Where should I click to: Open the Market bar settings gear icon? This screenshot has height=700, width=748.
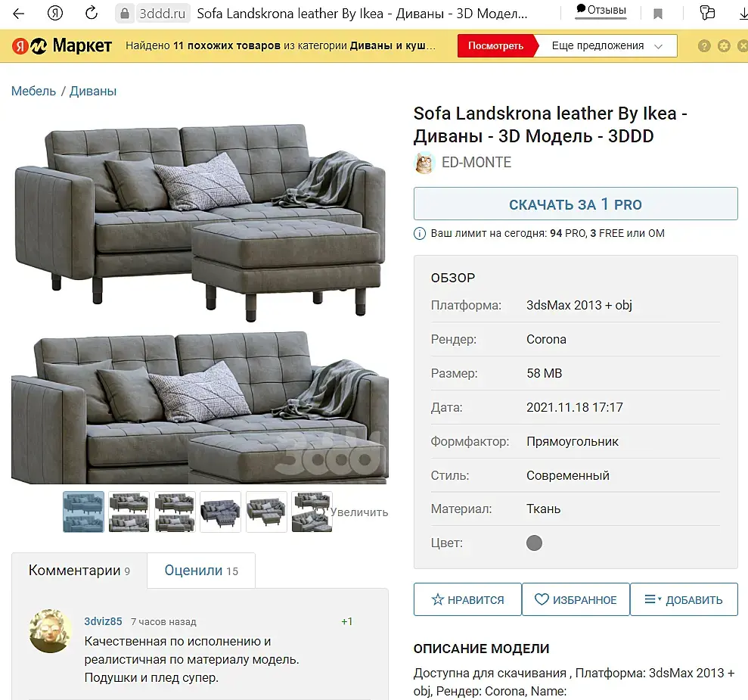pos(724,46)
